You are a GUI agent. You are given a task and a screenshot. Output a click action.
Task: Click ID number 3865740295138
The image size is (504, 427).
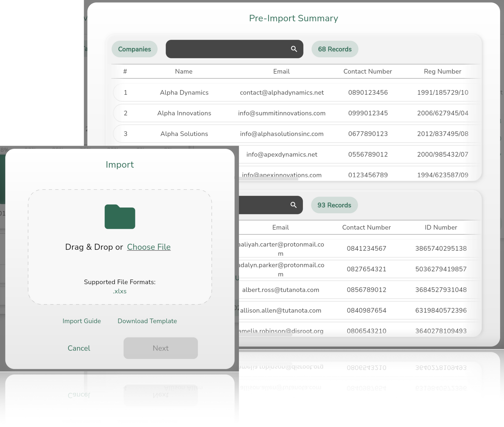[441, 248]
